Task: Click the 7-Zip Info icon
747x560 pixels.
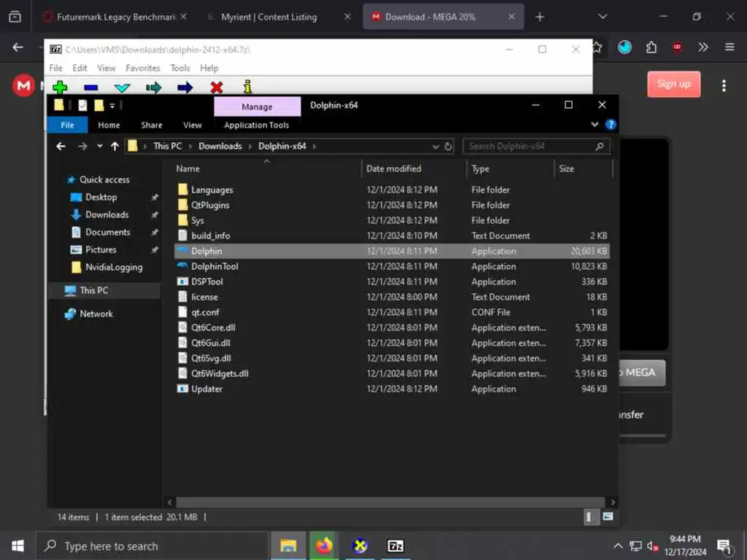Action: point(247,87)
